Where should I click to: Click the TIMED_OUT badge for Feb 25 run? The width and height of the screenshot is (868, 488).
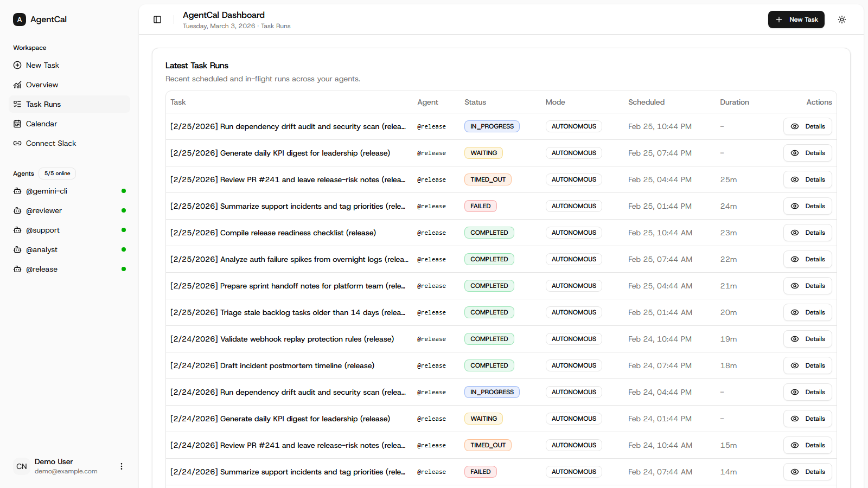point(488,179)
